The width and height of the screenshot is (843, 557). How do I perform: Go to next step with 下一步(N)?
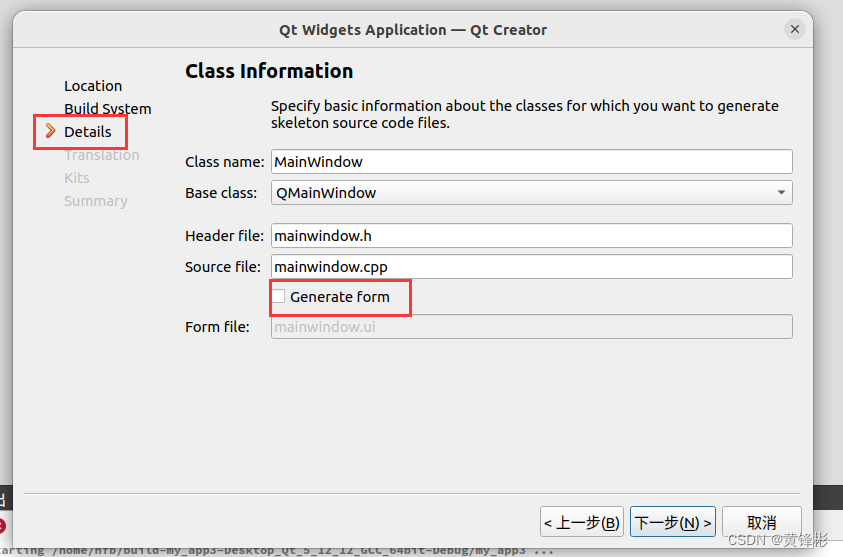tap(673, 522)
